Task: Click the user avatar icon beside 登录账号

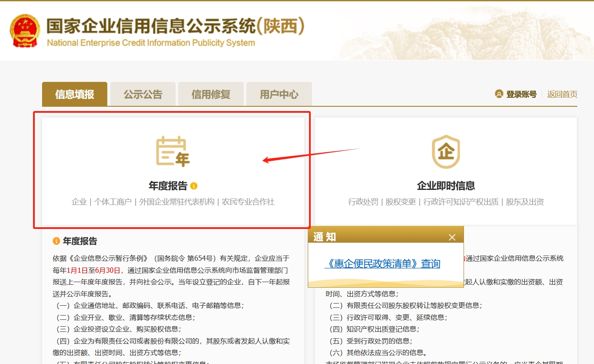Action: [x=499, y=94]
